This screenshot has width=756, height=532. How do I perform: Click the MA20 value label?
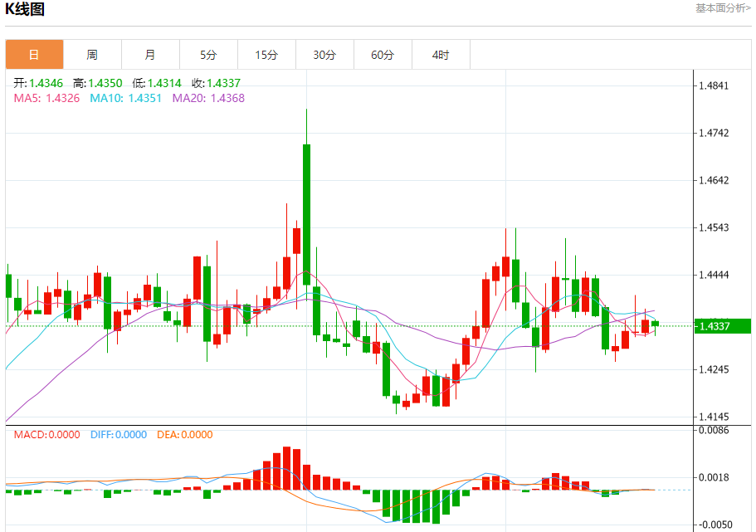pos(208,99)
